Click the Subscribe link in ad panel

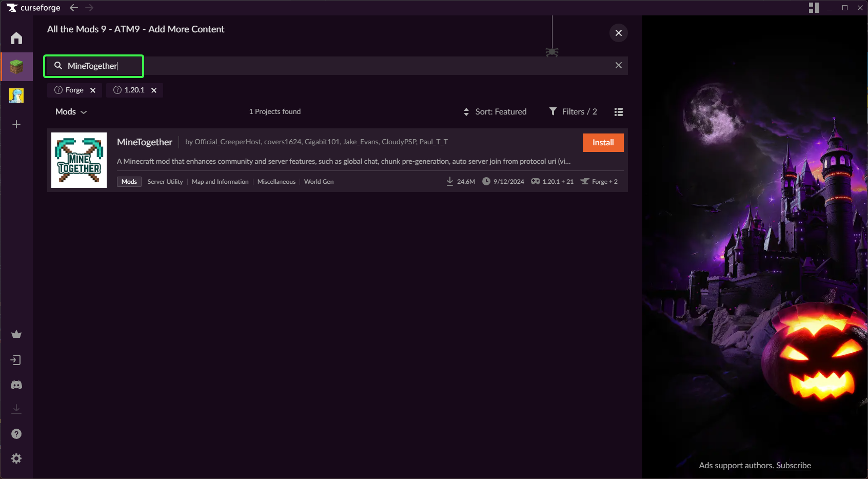click(794, 466)
